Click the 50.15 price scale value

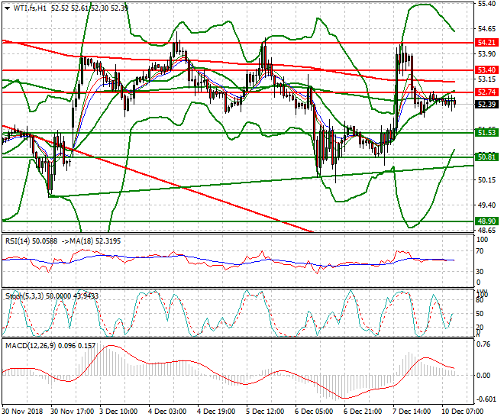(486, 180)
